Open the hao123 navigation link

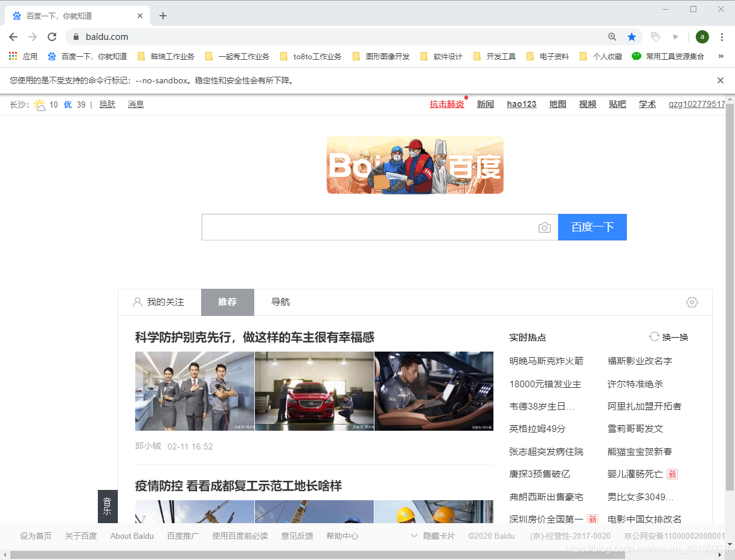click(522, 105)
